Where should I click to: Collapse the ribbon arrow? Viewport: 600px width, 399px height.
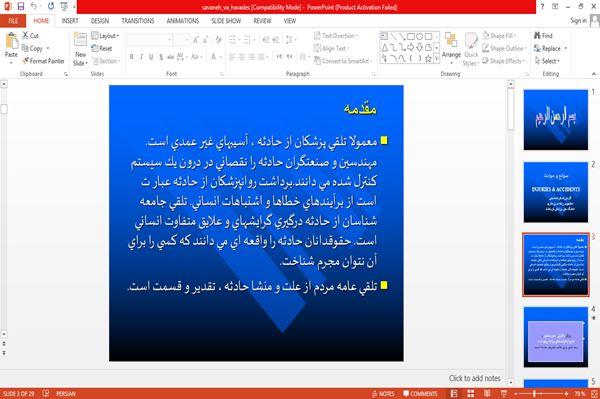pyautogui.click(x=594, y=74)
